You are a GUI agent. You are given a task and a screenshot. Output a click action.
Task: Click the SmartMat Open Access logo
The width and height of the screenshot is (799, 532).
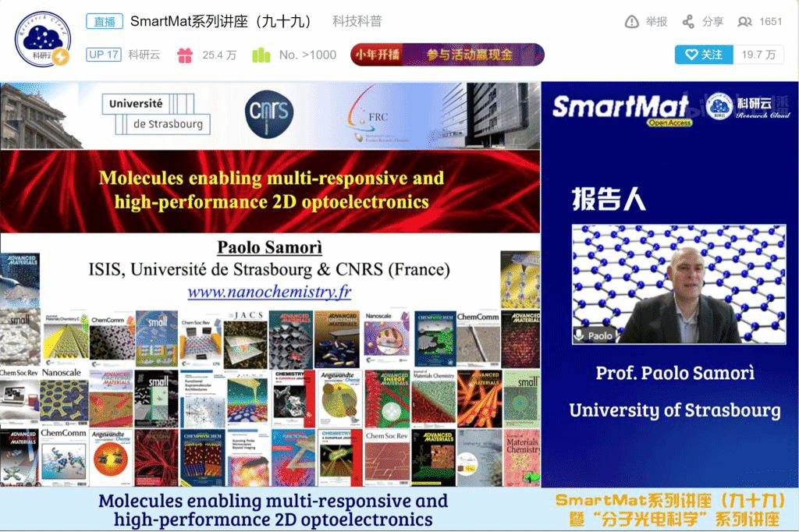(620, 108)
